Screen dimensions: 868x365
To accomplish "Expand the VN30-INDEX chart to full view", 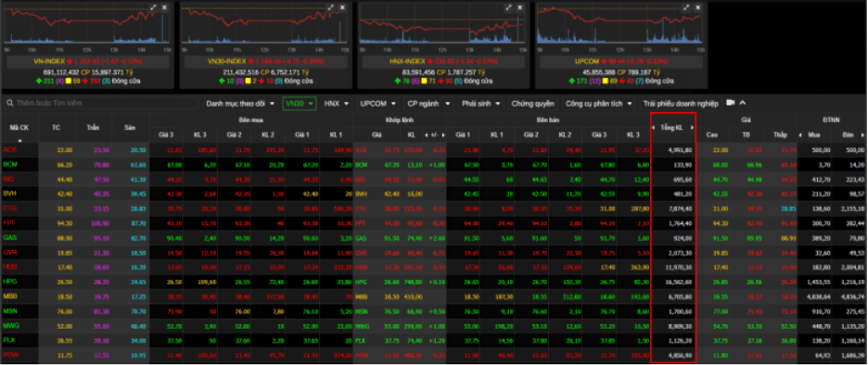I will click(x=331, y=7).
